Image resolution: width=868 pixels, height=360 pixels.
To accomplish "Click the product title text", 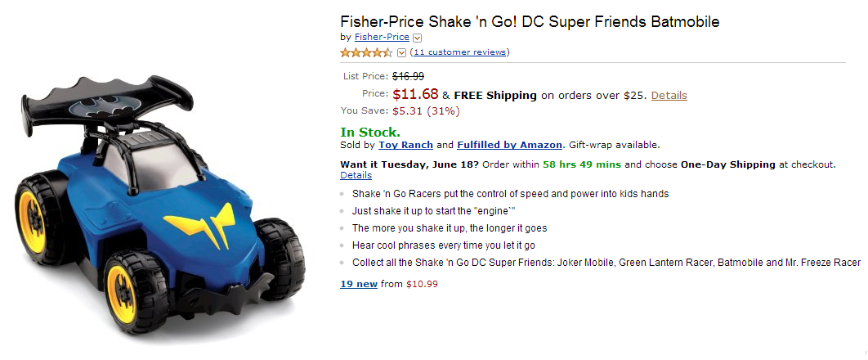I will click(x=530, y=22).
